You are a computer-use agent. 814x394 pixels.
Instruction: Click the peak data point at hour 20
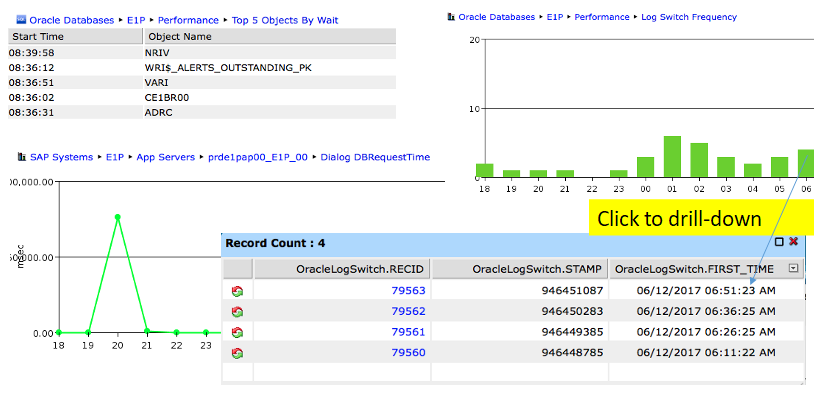[118, 217]
